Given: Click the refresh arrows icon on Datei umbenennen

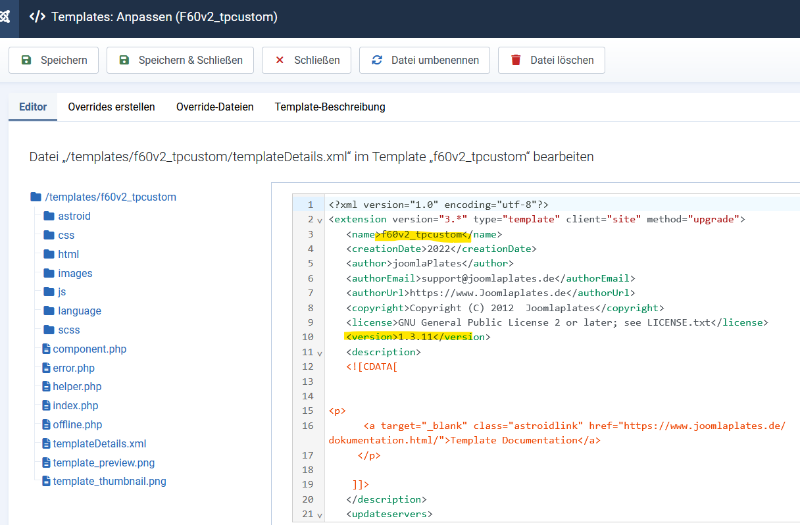Looking at the screenshot, I should [x=377, y=60].
